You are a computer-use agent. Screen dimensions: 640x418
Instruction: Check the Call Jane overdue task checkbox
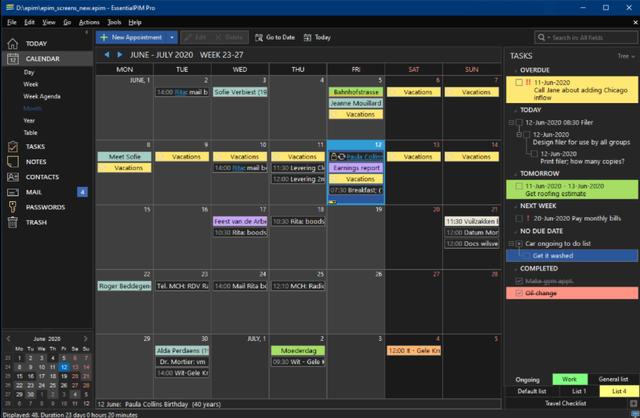pyautogui.click(x=519, y=82)
